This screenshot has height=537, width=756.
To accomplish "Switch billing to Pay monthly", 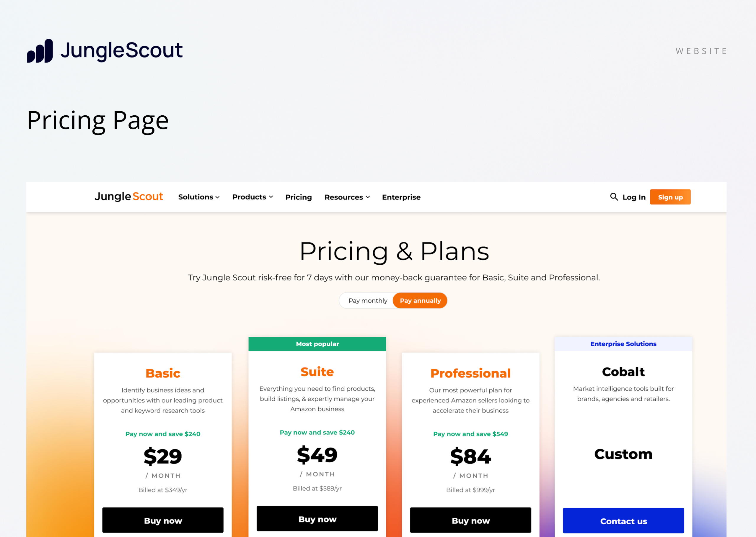I will tap(368, 301).
